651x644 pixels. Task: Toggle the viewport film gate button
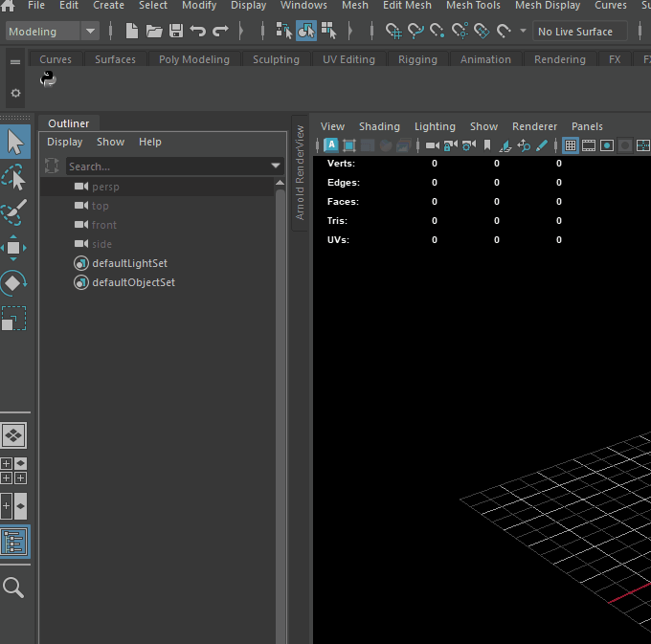coord(589,145)
